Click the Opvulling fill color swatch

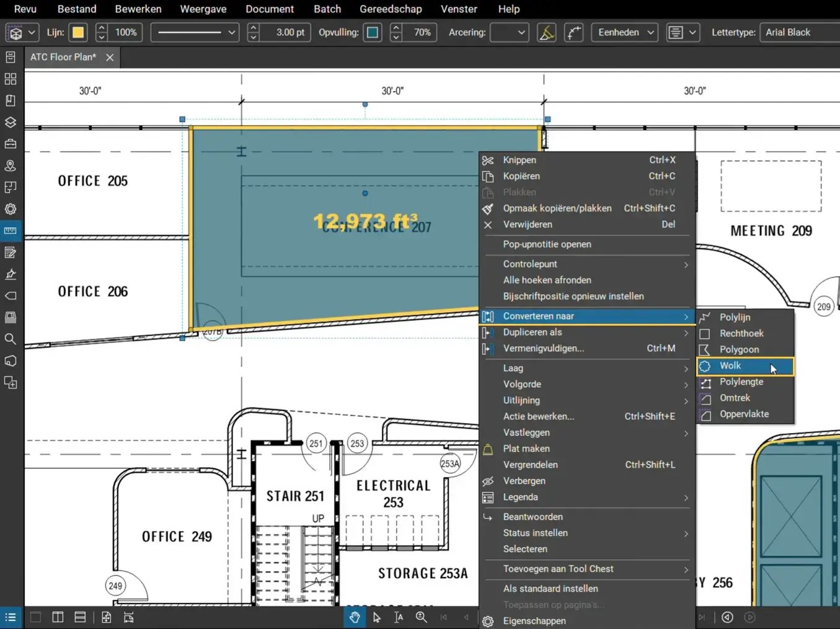click(x=373, y=32)
